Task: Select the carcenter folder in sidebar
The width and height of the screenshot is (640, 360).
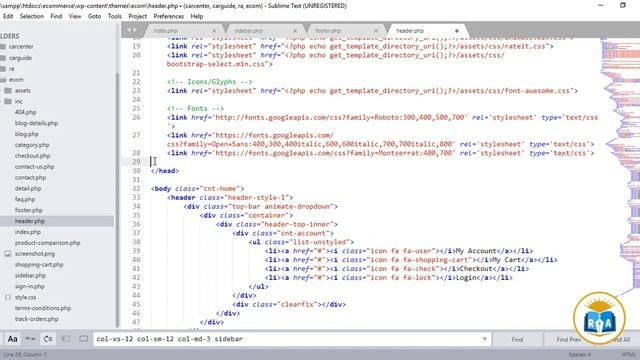Action: point(21,47)
